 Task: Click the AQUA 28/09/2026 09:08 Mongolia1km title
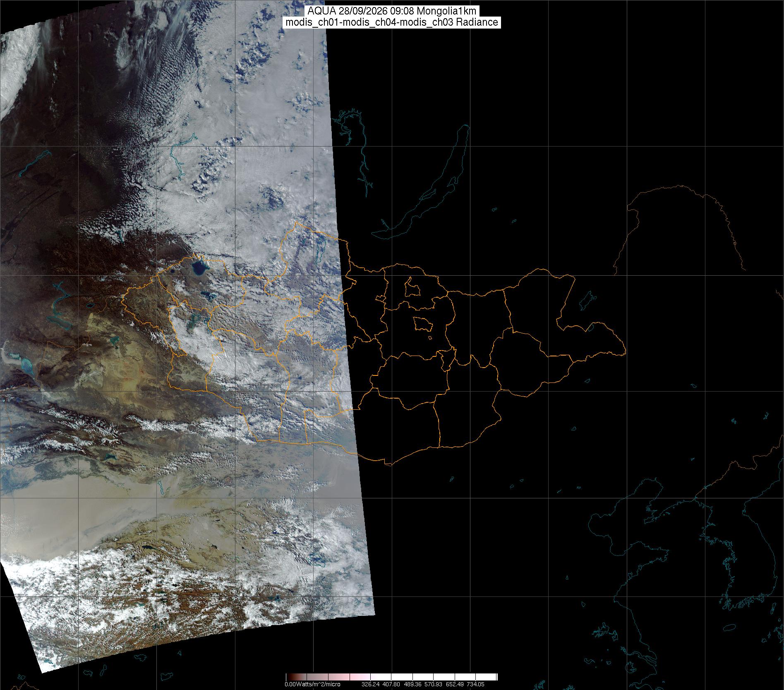tap(392, 12)
